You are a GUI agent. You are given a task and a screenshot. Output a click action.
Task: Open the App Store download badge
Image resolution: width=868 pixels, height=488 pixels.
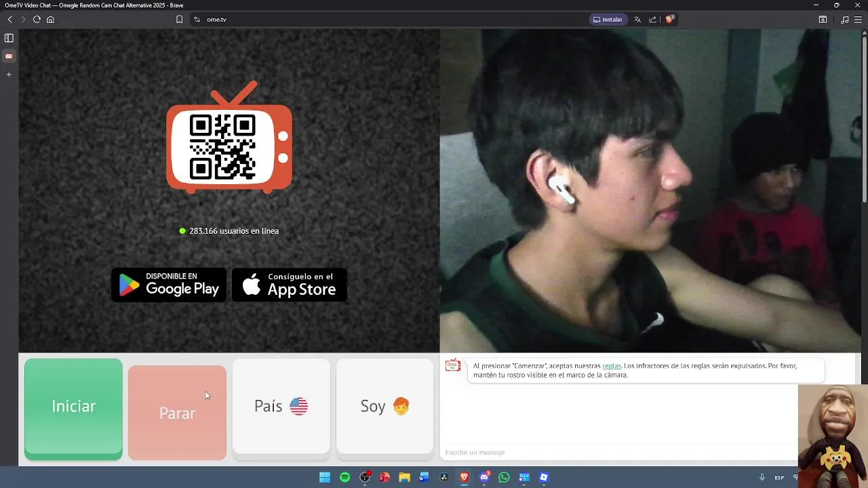coord(290,285)
